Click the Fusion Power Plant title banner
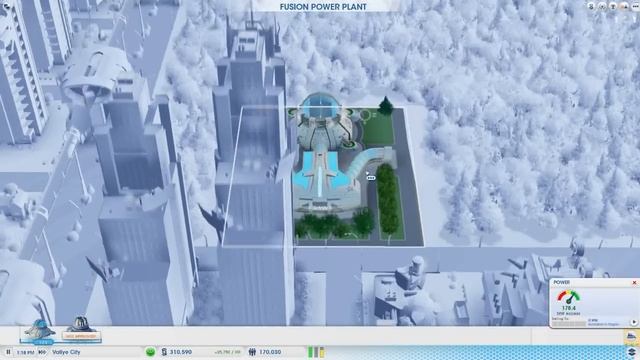The height and width of the screenshot is (360, 640). click(x=323, y=7)
